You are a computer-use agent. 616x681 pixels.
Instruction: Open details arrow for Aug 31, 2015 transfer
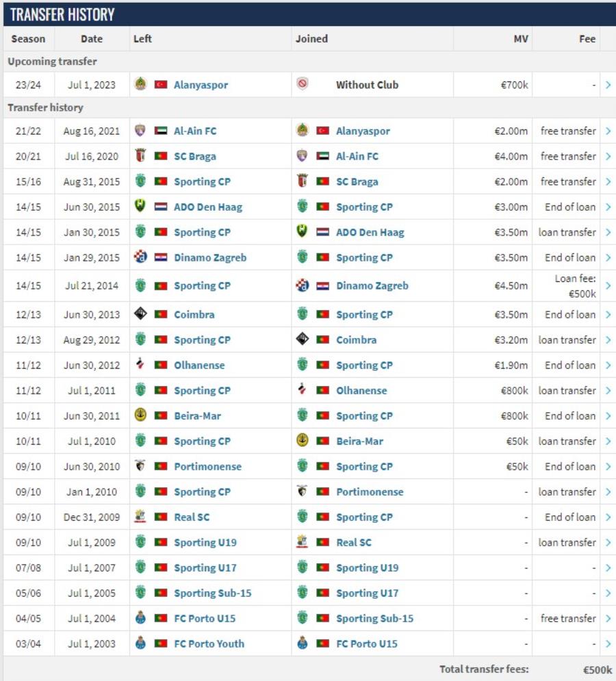608,181
